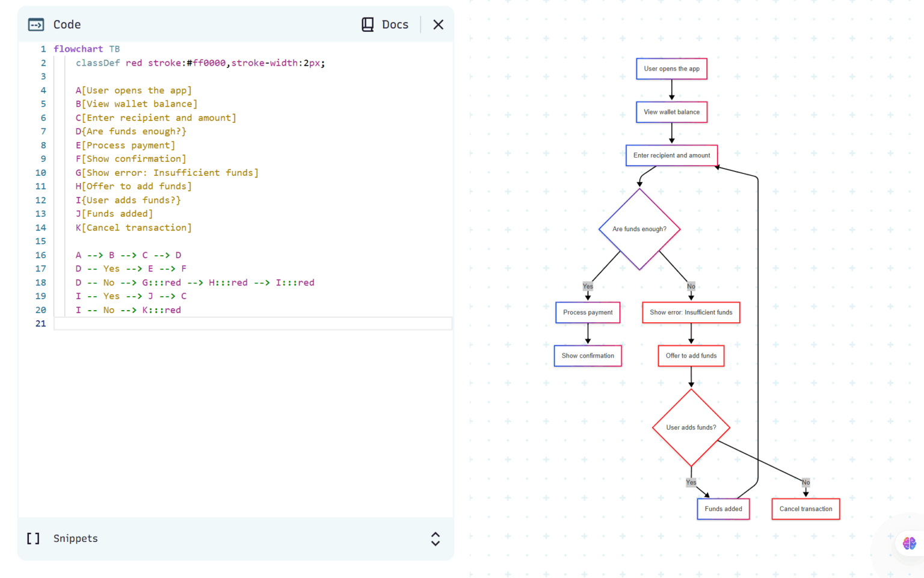Click the 'Cancel transaction' node
This screenshot has height=578, width=924.
(805, 509)
